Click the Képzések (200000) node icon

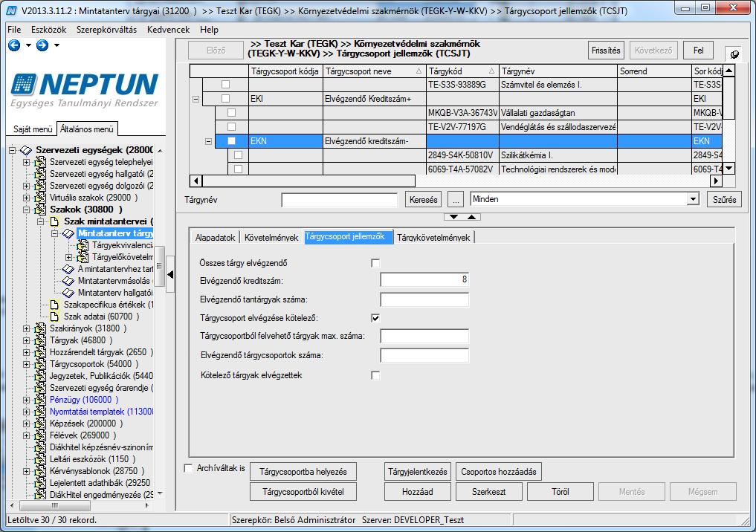click(x=40, y=424)
